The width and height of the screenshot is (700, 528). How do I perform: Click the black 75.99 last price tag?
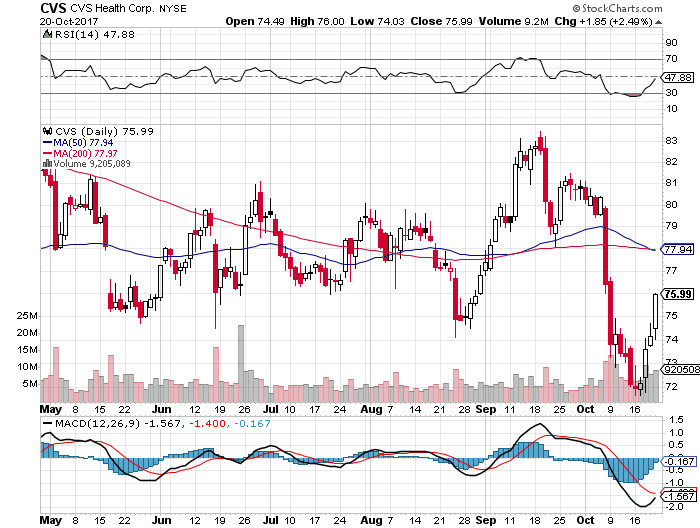click(x=678, y=294)
